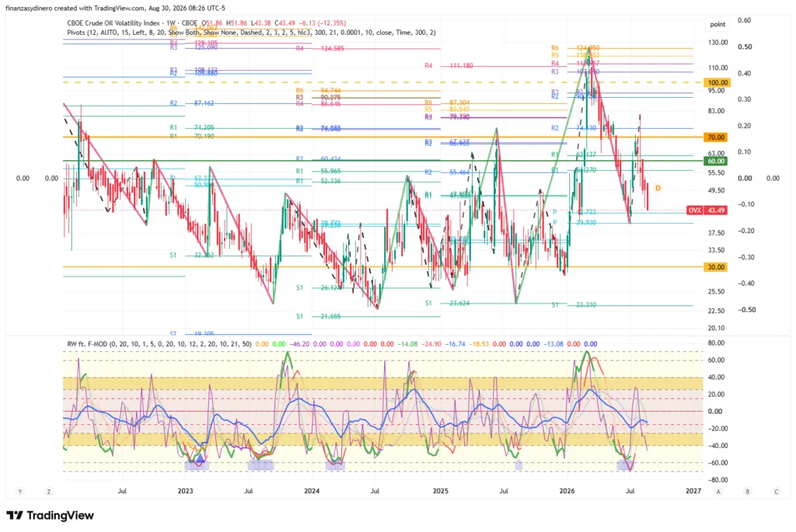Image resolution: width=796 pixels, height=532 pixels.
Task: Click the -6.13 (-12.35%) change value
Action: point(323,23)
